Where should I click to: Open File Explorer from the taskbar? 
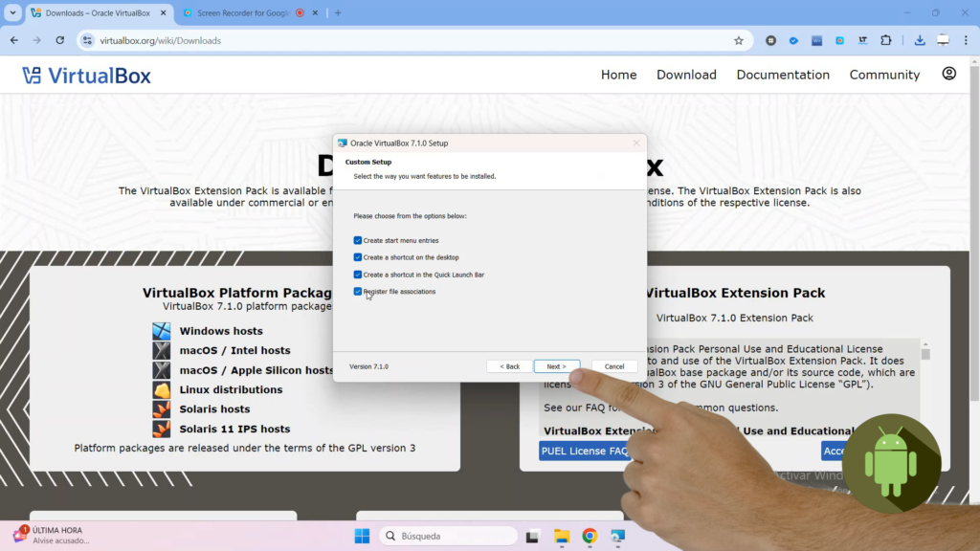coord(562,536)
